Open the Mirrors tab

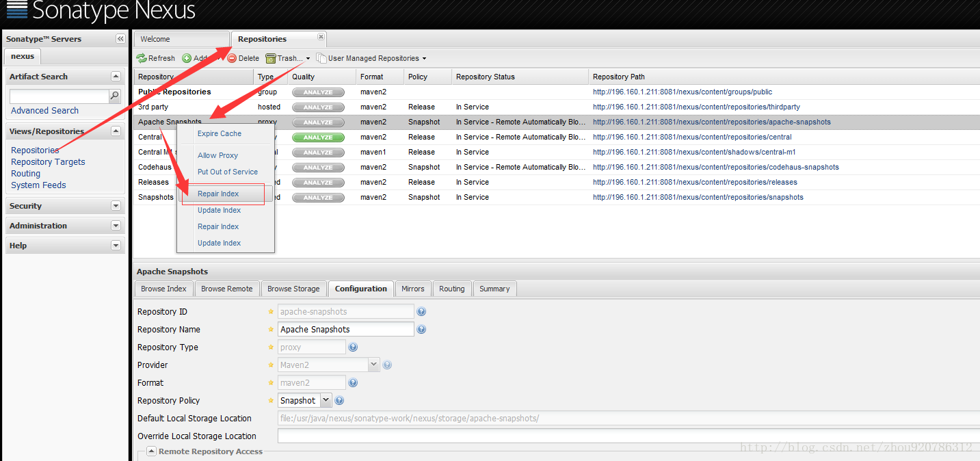413,289
